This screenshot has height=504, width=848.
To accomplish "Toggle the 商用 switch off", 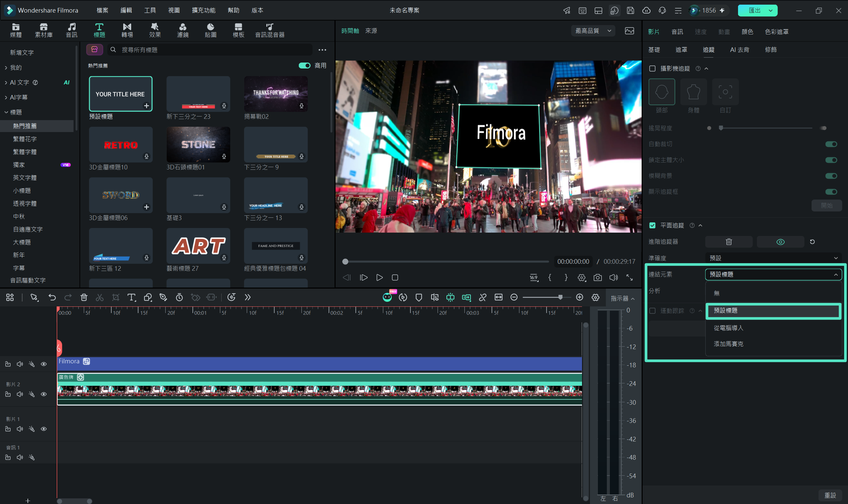I will coord(304,66).
